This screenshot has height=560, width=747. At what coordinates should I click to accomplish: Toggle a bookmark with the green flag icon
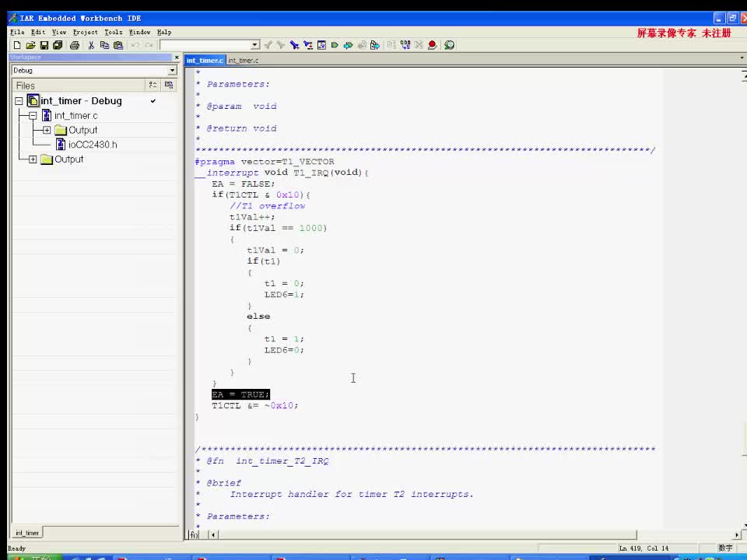click(x=335, y=45)
